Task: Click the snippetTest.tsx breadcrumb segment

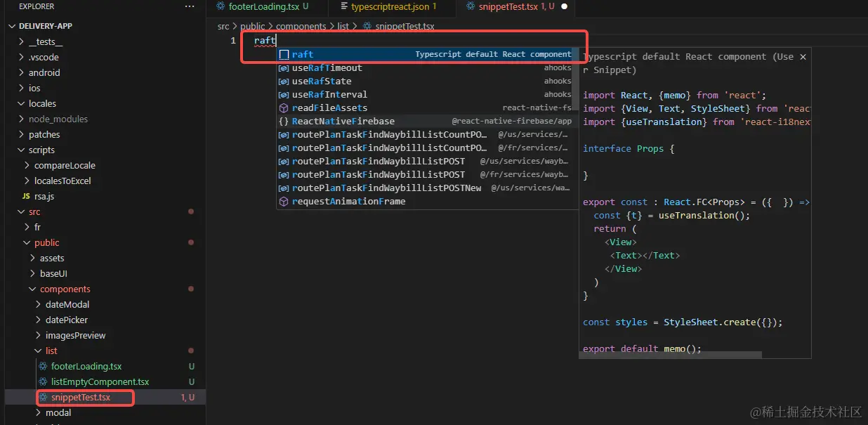Action: click(x=405, y=26)
